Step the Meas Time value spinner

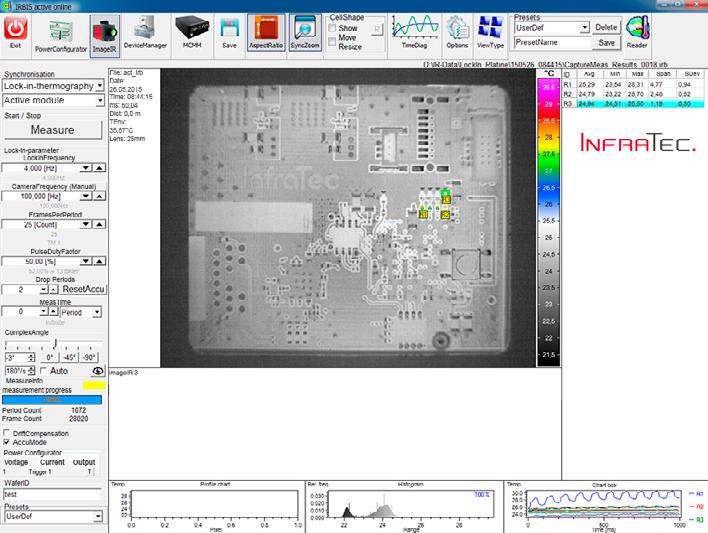pyautogui.click(x=48, y=312)
